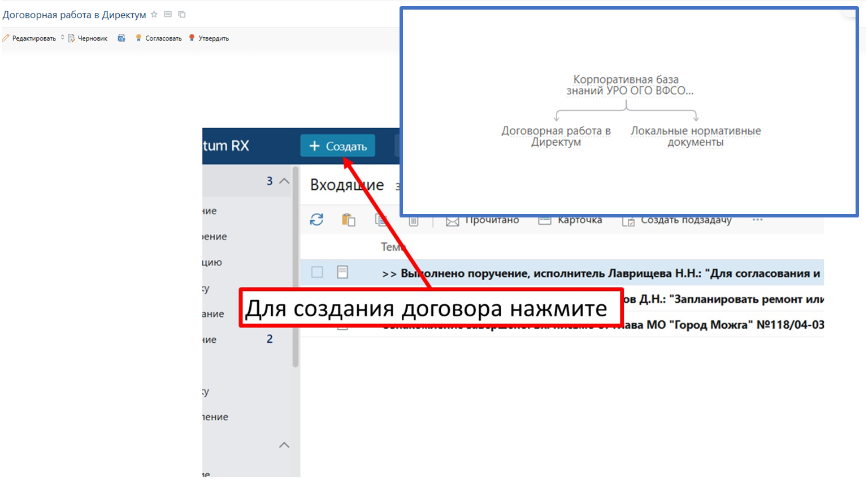
Task: Star the page as favorite
Action: 154,15
